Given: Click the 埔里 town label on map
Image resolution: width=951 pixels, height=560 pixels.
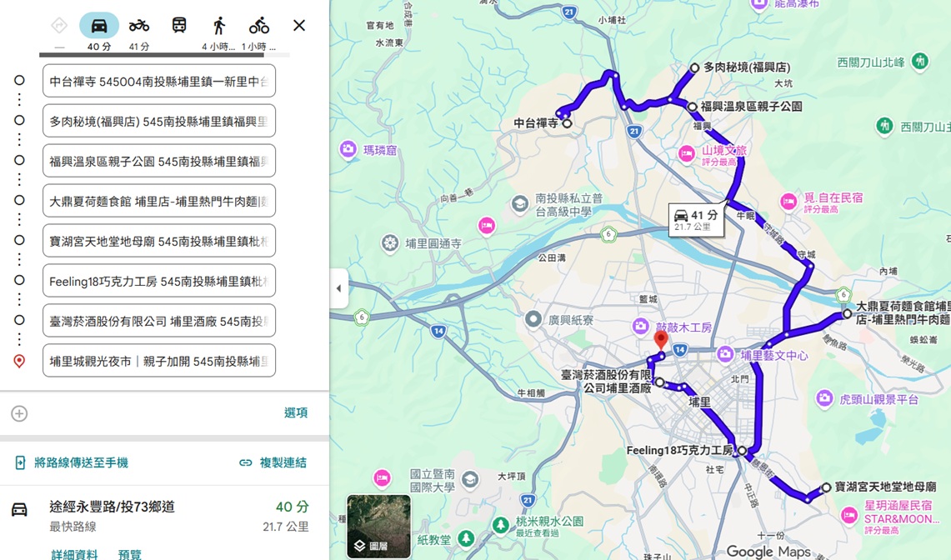Looking at the screenshot, I should pyautogui.click(x=699, y=402).
